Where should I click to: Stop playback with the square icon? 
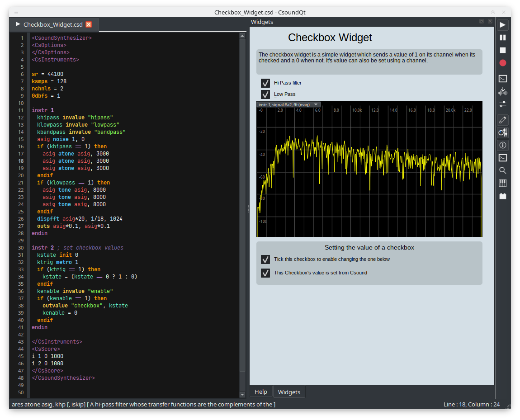pos(502,50)
